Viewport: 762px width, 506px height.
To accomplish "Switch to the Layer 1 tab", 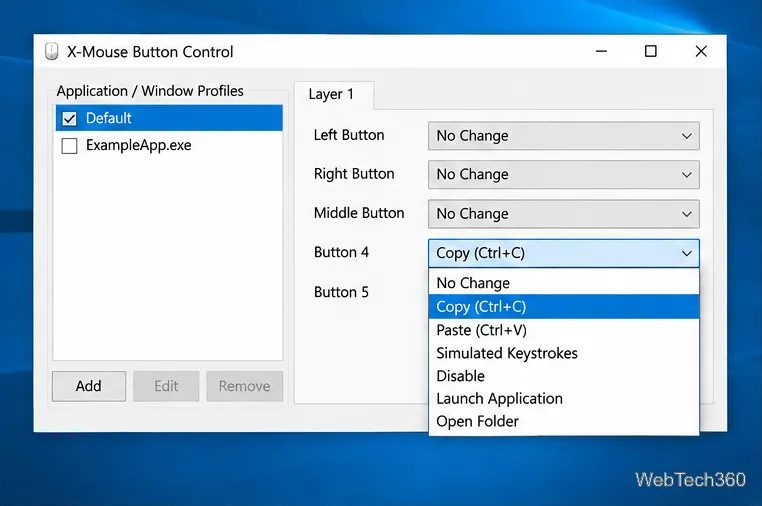I will coord(333,94).
